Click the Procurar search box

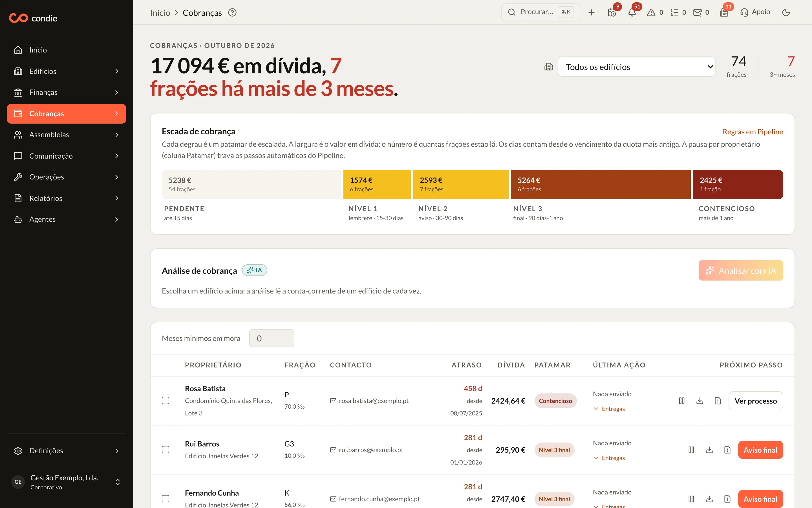point(540,12)
